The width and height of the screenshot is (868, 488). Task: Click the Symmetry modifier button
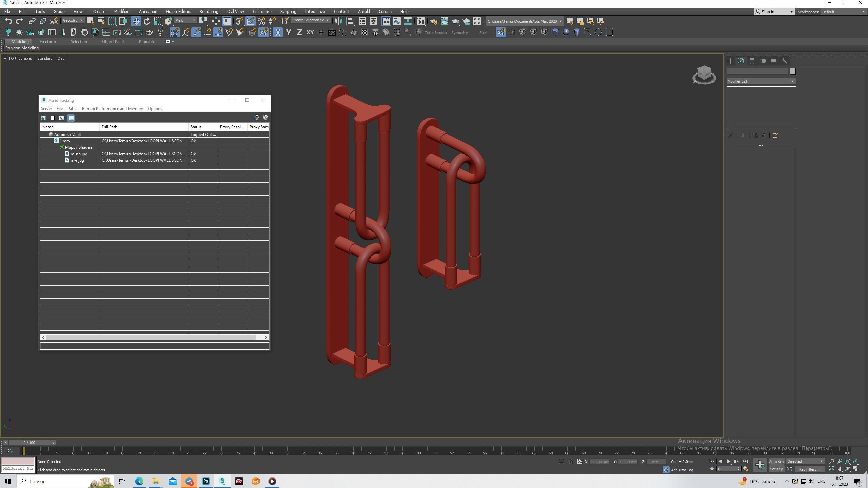pyautogui.click(x=459, y=33)
